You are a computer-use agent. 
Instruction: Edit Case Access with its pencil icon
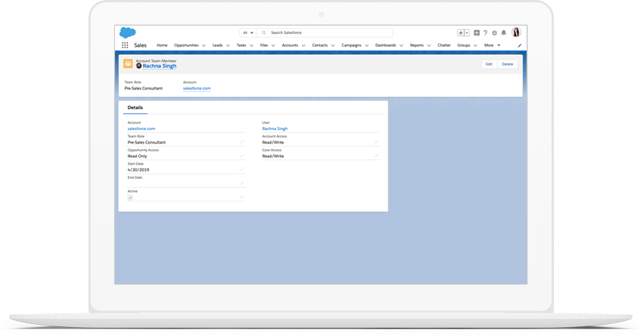376,156
